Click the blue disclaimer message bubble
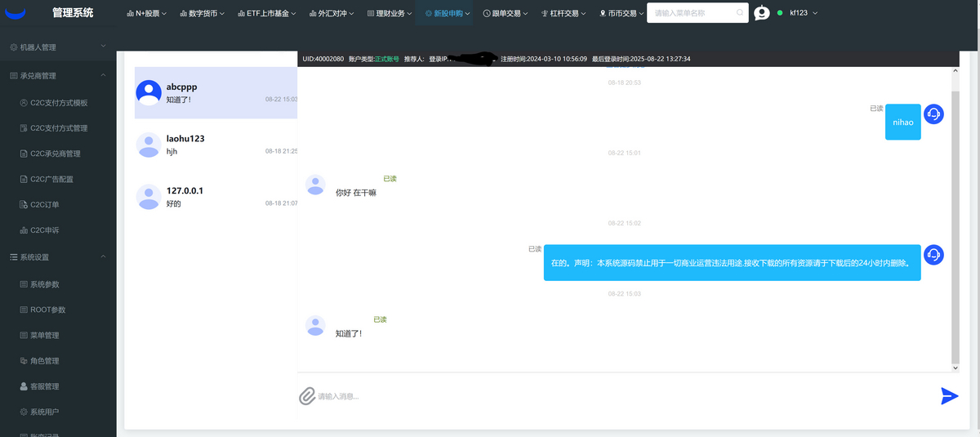980x437 pixels. tap(733, 263)
